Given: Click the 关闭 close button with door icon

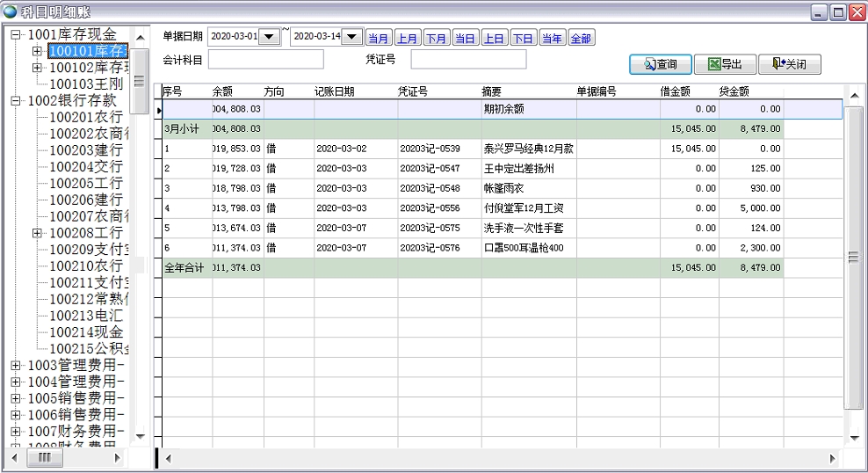Looking at the screenshot, I should coord(789,64).
